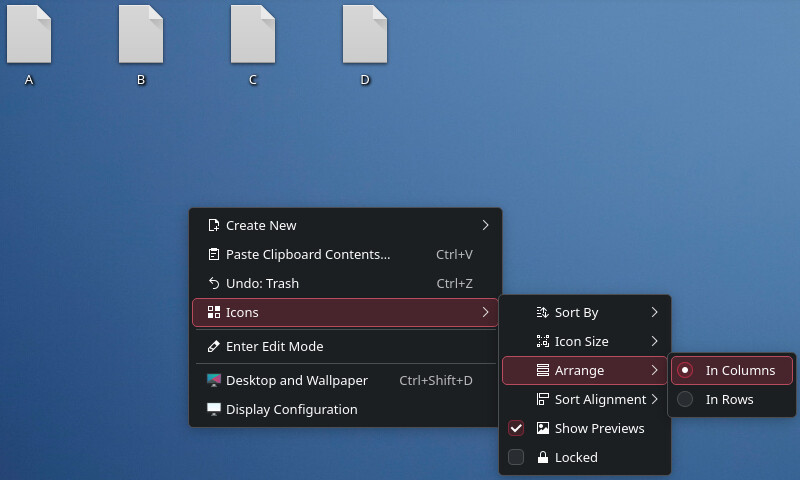800x480 pixels.
Task: Expand the Icon Size submenu arrow
Action: (x=655, y=341)
